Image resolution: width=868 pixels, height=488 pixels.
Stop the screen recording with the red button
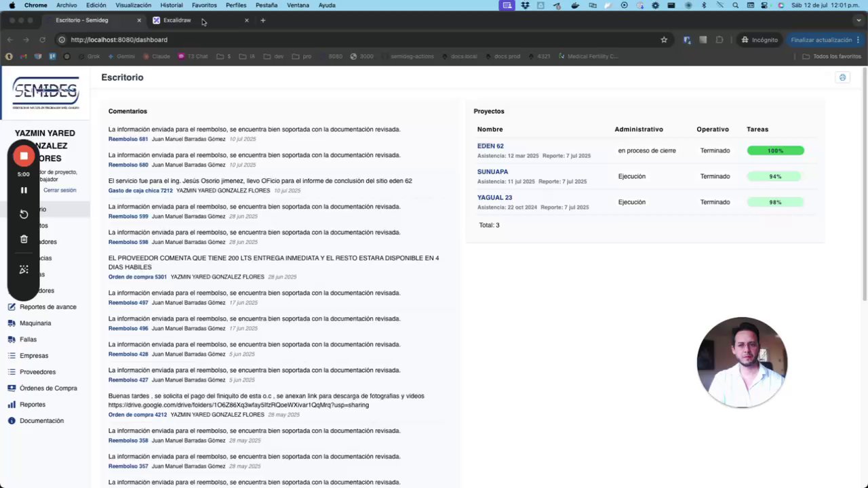tap(24, 156)
